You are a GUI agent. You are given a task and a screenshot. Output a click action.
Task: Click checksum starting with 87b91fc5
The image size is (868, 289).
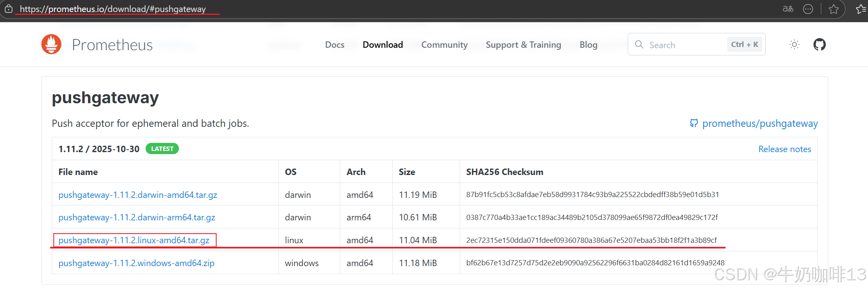(592, 195)
